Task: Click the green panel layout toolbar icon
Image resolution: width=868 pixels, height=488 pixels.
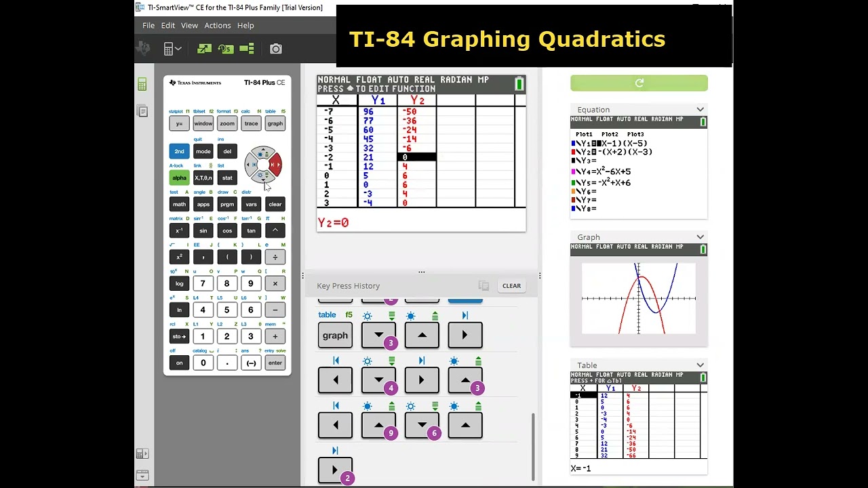Action: tap(247, 49)
